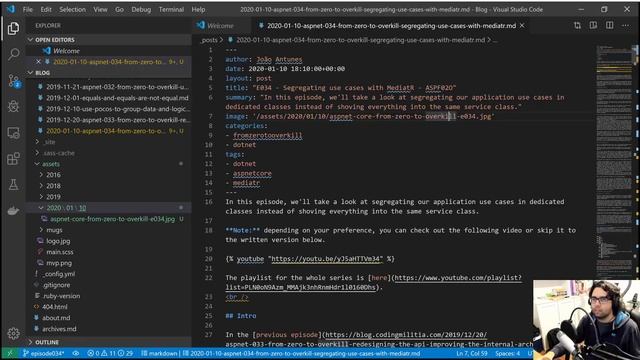
Task: Collapse the 2020\01\10 folder
Action: click(x=109, y=208)
